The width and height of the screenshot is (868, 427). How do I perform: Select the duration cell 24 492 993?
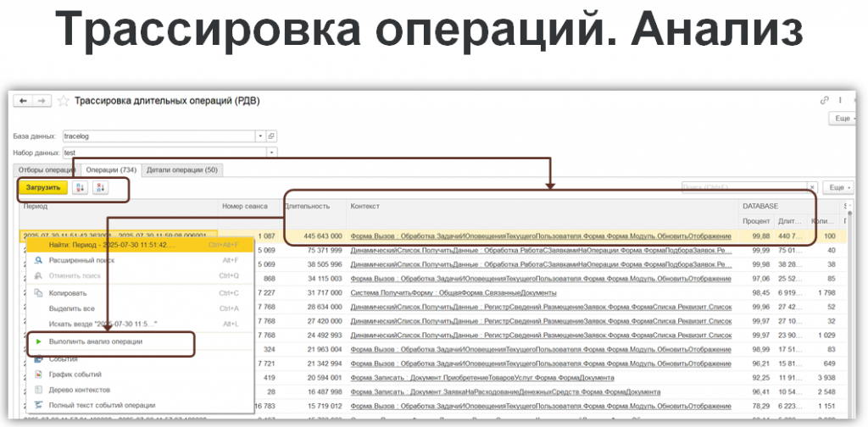(x=314, y=335)
